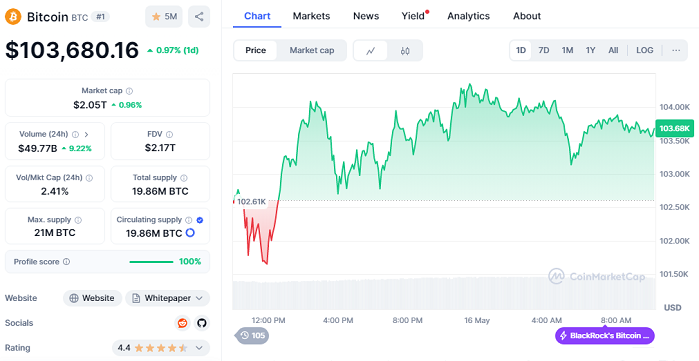Image resolution: width=699 pixels, height=361 pixels.
Task: Select the Price chart toggle
Action: coord(255,50)
